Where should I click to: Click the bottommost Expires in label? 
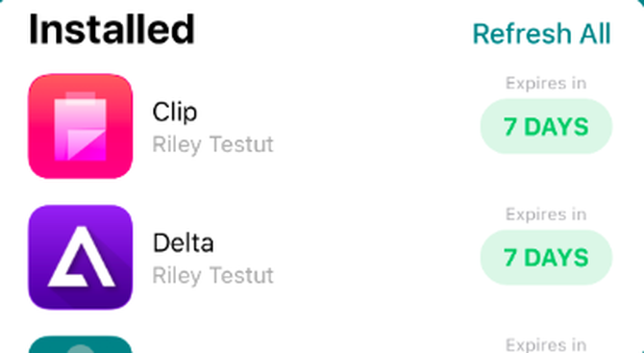[x=546, y=345]
